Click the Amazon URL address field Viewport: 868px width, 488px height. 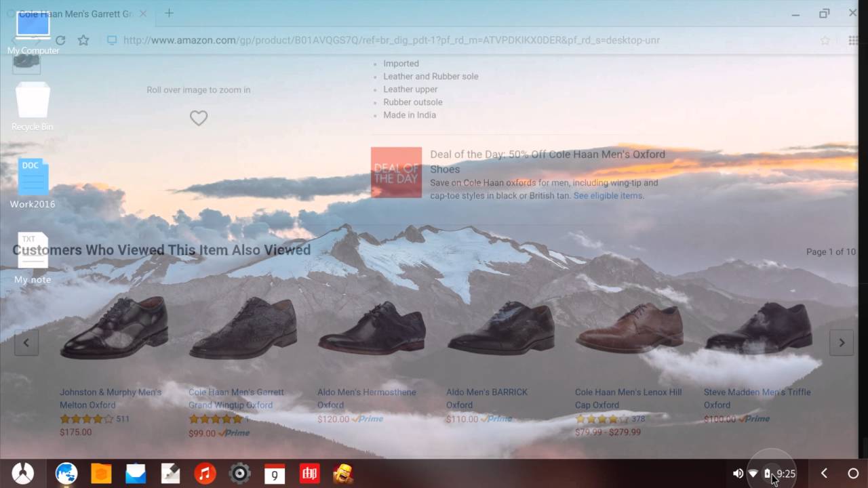coord(391,40)
